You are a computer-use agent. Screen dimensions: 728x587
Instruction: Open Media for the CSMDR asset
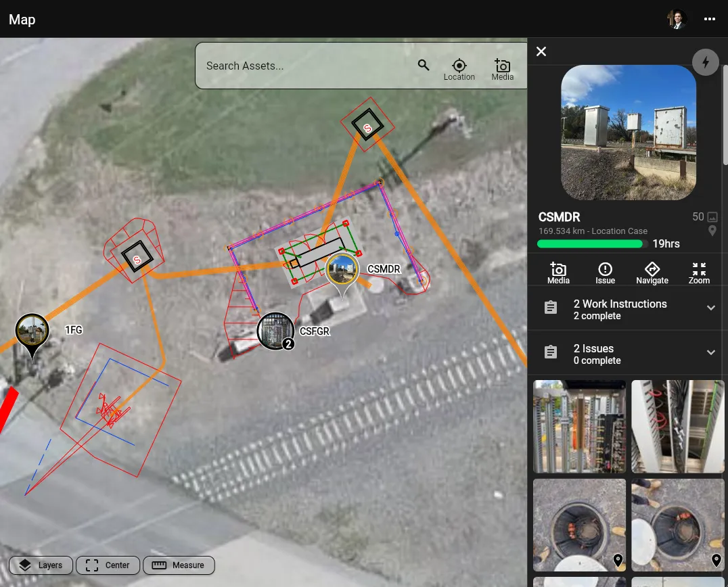558,271
